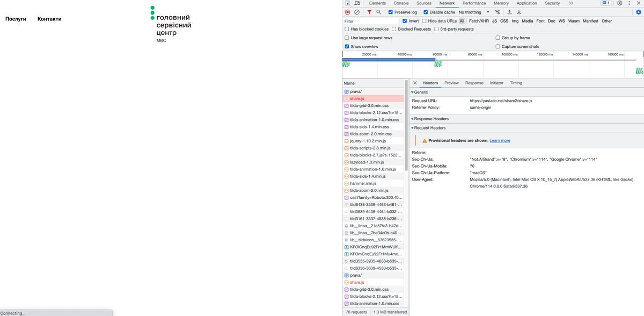The image size is (644, 316).
Task: Click into the Filter text field
Action: [370, 21]
